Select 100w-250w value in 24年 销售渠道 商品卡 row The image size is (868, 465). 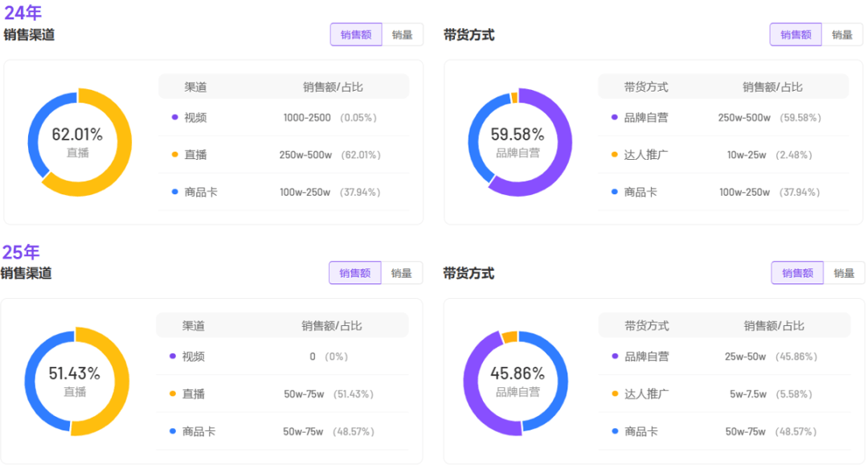[x=305, y=192]
